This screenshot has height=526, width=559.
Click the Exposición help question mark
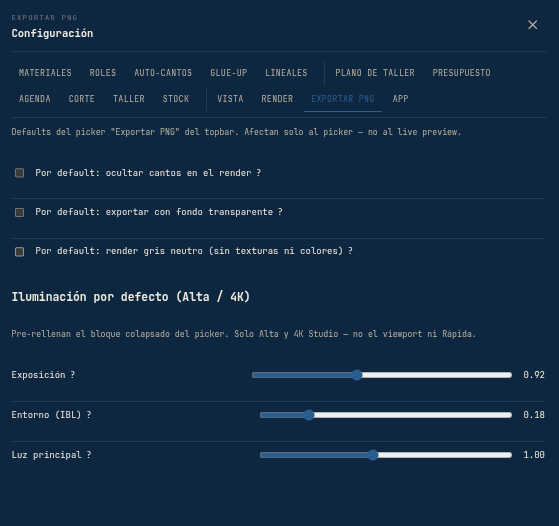click(73, 375)
